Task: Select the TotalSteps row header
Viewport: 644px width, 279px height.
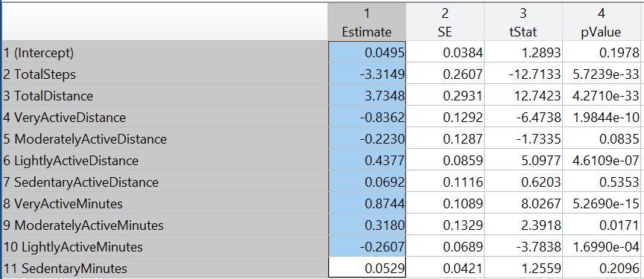Action: point(165,74)
